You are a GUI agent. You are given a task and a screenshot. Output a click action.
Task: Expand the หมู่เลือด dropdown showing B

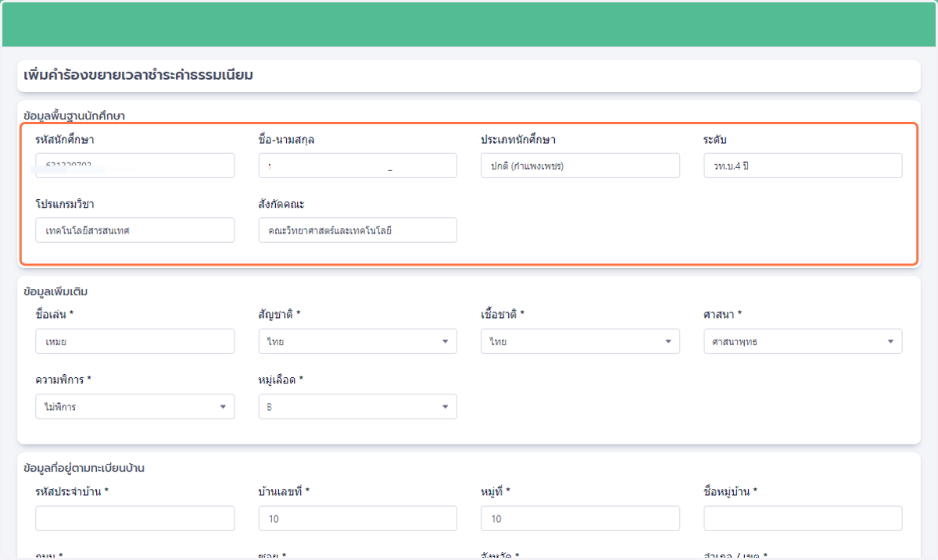[357, 406]
